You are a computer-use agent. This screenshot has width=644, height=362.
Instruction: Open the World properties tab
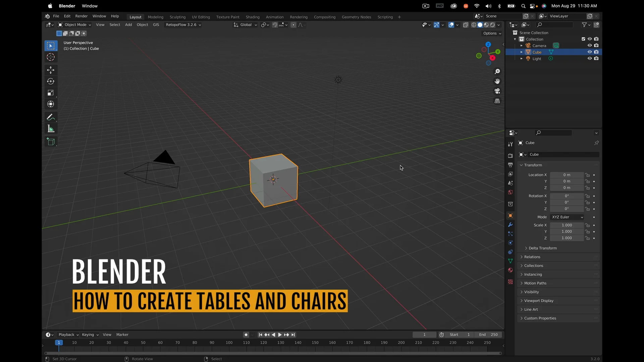click(x=510, y=192)
